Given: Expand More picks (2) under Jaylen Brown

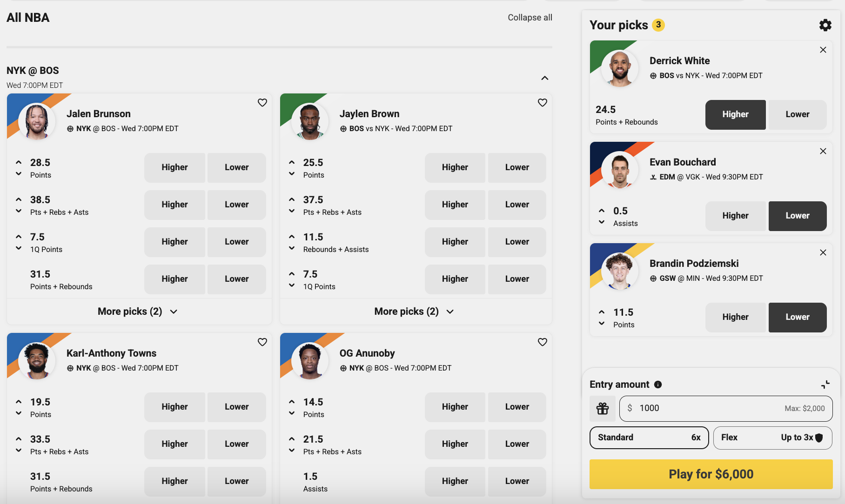Looking at the screenshot, I should coord(415,312).
